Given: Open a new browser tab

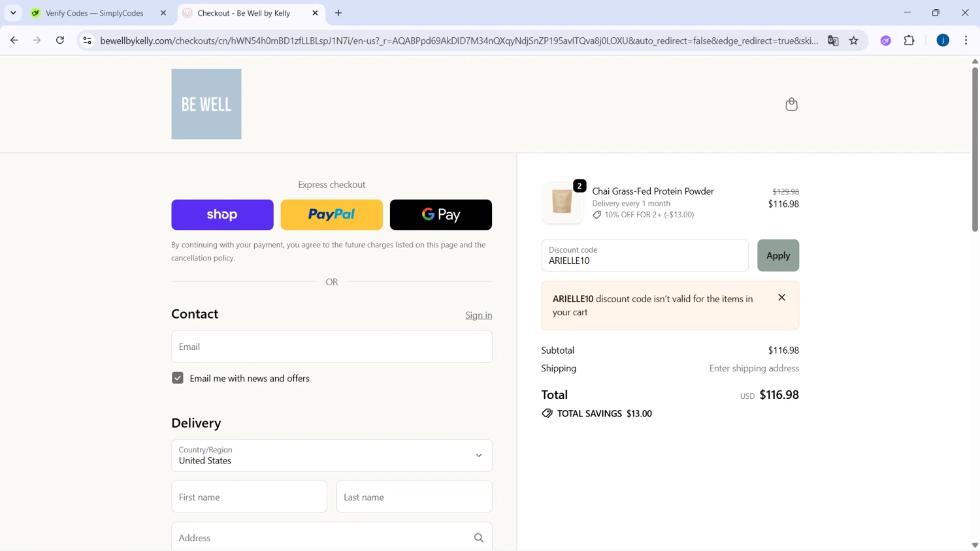Looking at the screenshot, I should point(338,13).
